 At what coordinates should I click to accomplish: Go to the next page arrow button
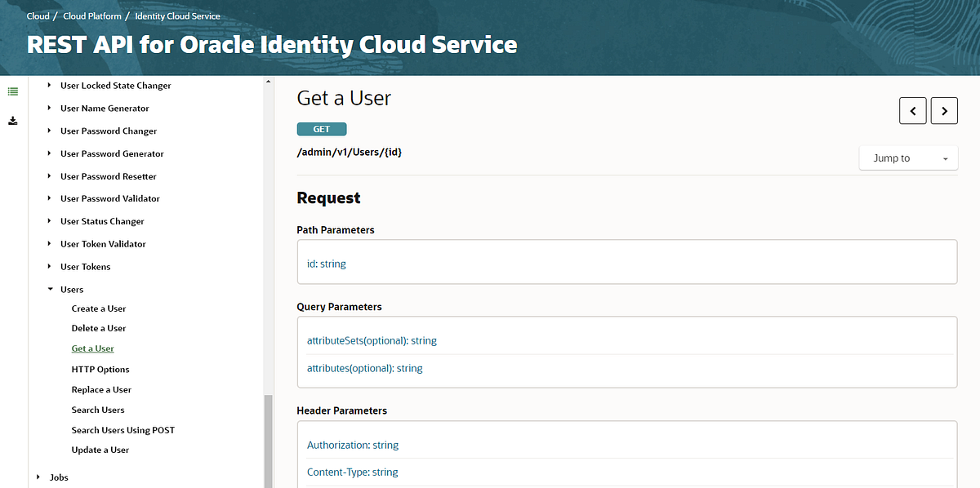click(x=944, y=110)
